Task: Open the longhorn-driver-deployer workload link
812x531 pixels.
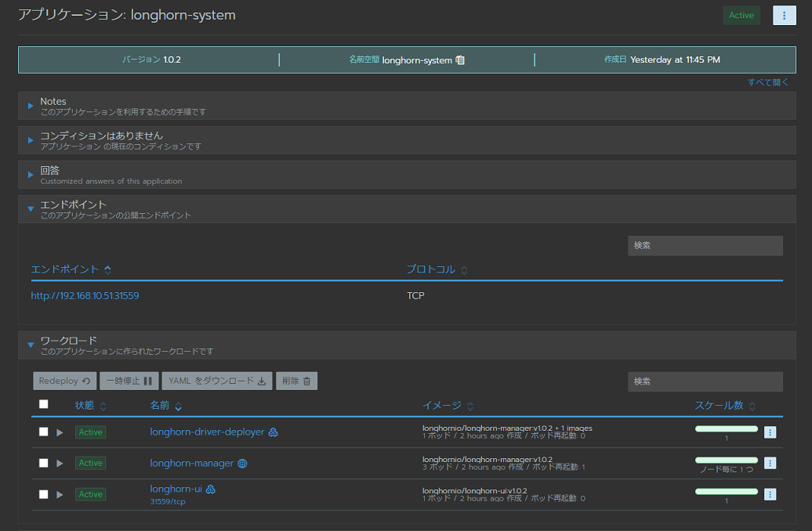Action: (x=207, y=432)
